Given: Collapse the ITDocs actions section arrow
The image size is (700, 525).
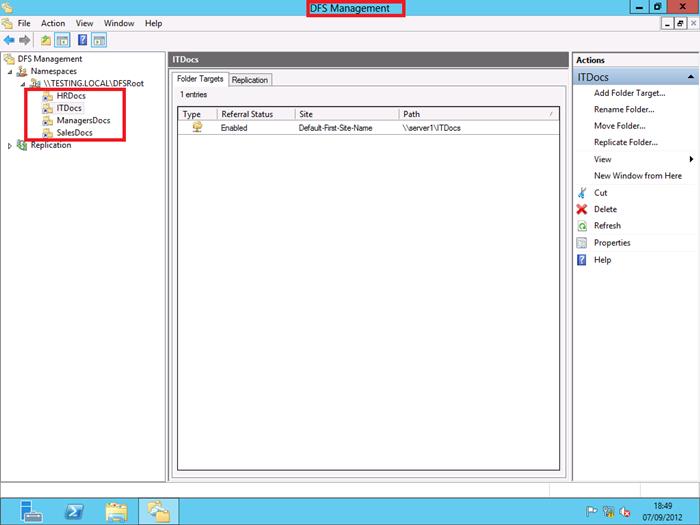Looking at the screenshot, I should pos(691,77).
